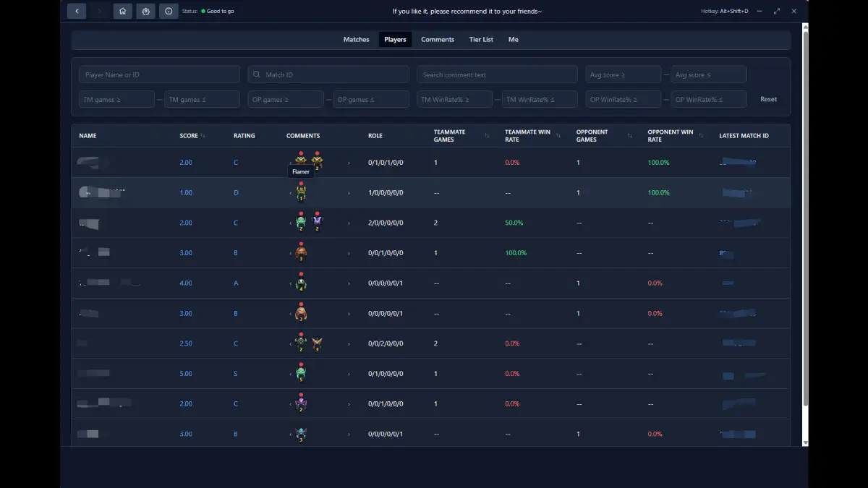The image size is (868, 488).
Task: Open score link 5.00 in S-rated row
Action: pyautogui.click(x=186, y=374)
